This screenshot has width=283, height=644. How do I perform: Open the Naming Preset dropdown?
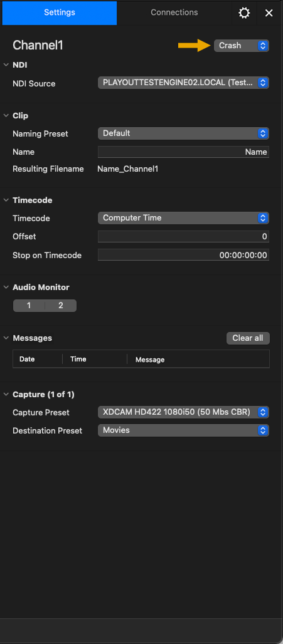coord(183,133)
